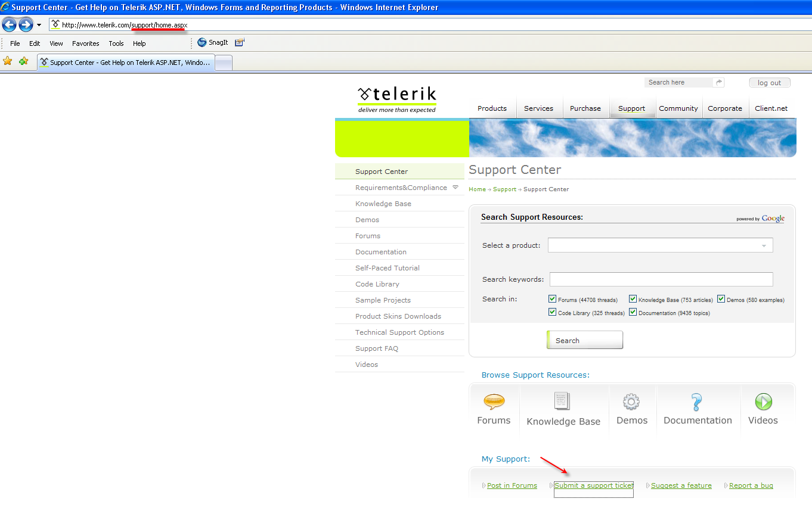Open the Favorites menu

(86, 43)
